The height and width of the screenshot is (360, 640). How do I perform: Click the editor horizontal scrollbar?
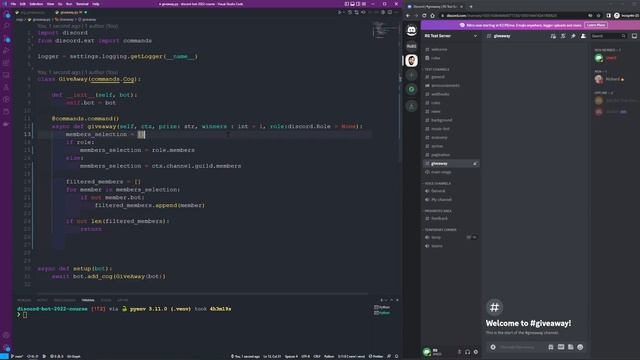coord(203,293)
